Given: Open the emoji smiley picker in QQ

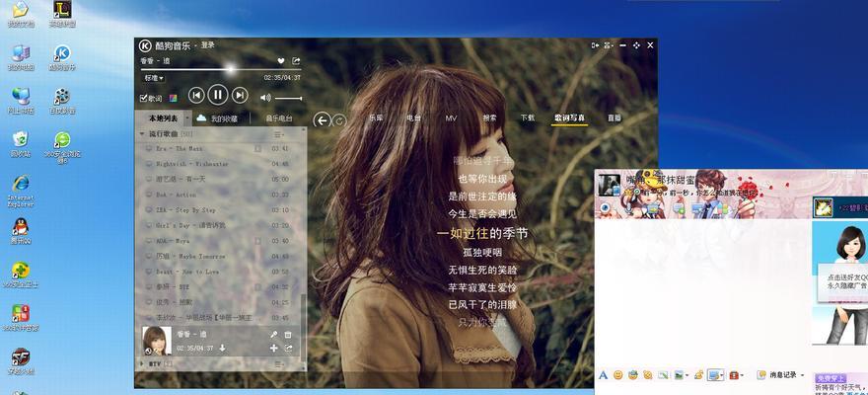Looking at the screenshot, I should (617, 375).
